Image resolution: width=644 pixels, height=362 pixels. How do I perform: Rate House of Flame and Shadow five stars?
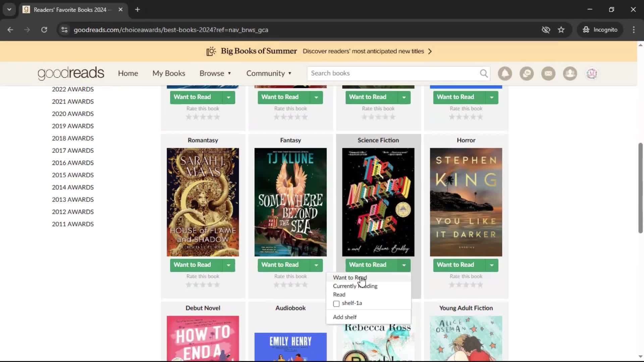point(217,285)
